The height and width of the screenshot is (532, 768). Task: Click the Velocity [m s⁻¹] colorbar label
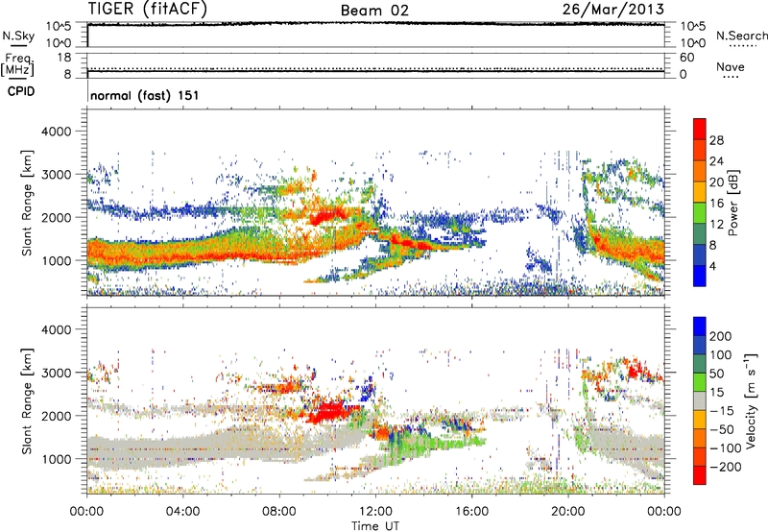pyautogui.click(x=751, y=400)
